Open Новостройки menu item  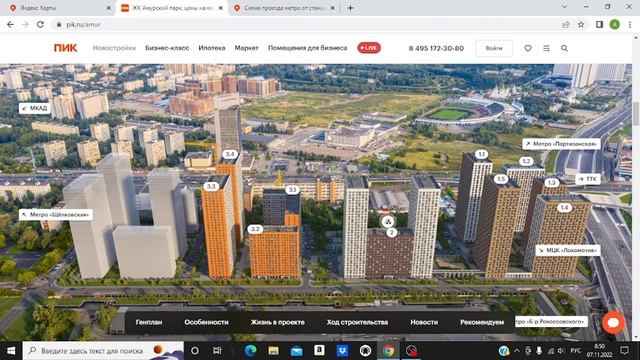click(x=114, y=48)
